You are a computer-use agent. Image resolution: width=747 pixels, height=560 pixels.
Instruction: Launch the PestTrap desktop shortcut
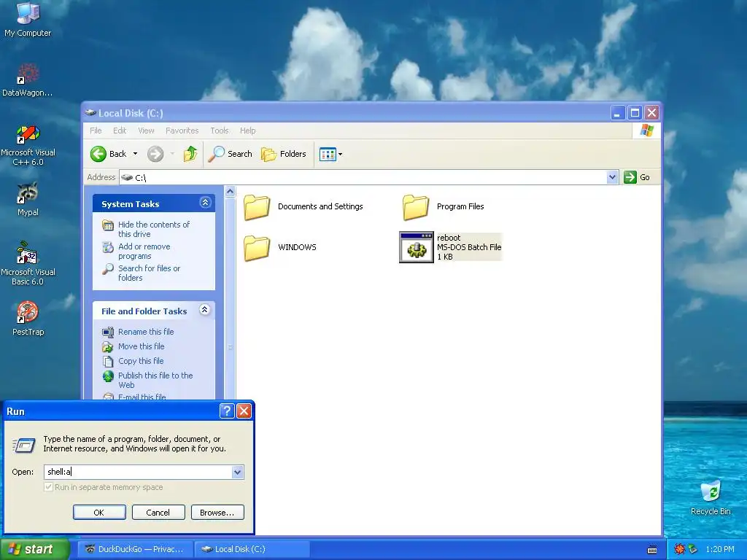click(x=28, y=319)
